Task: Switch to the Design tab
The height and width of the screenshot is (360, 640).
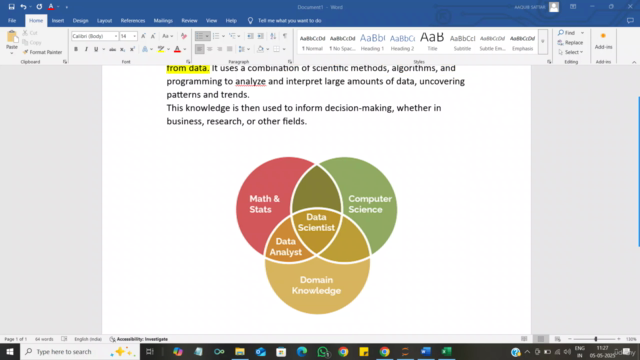Action: 80,20
